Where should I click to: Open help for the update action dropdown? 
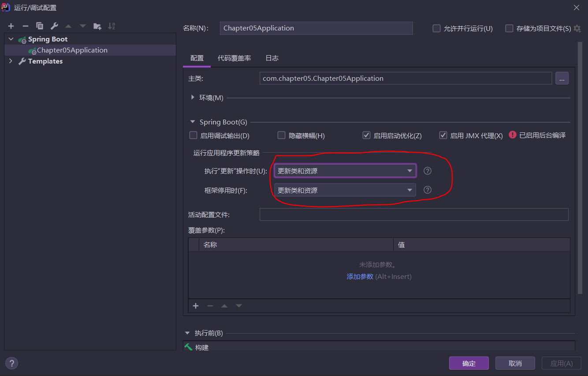(427, 171)
